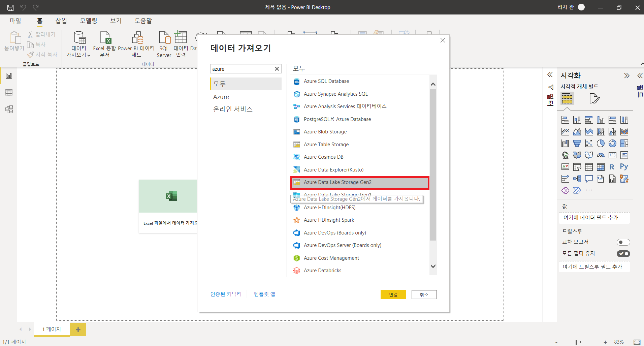The height and width of the screenshot is (346, 644).
Task: Select the 모두 category in dialog
Action: [246, 84]
